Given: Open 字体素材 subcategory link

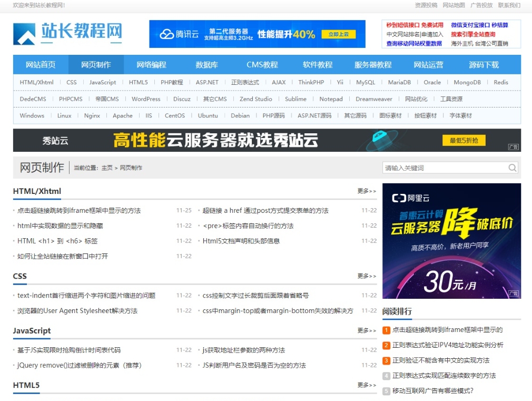Looking at the screenshot, I should [460, 115].
